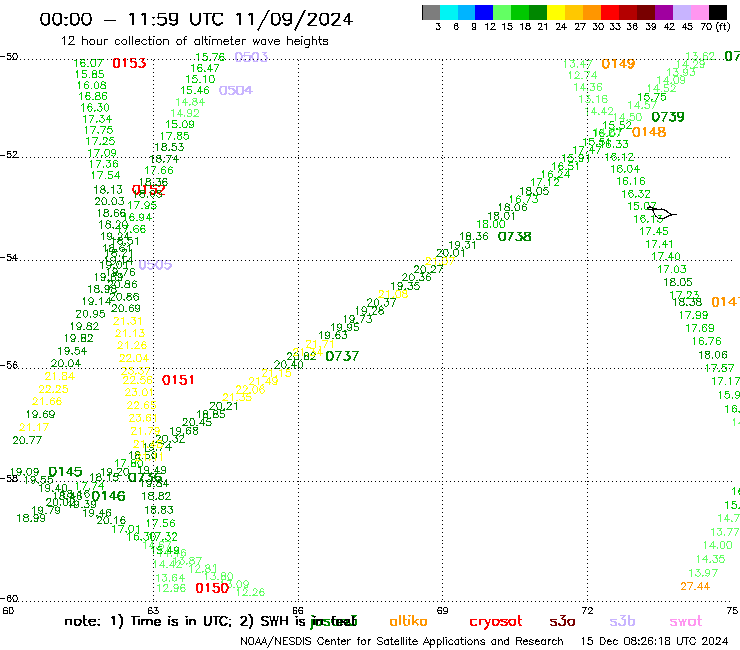Click the 14.00 wave height value
The width and height of the screenshot is (740, 650).
click(x=717, y=546)
